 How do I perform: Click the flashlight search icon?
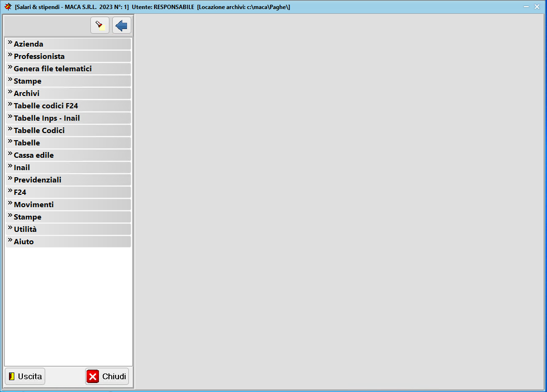99,25
